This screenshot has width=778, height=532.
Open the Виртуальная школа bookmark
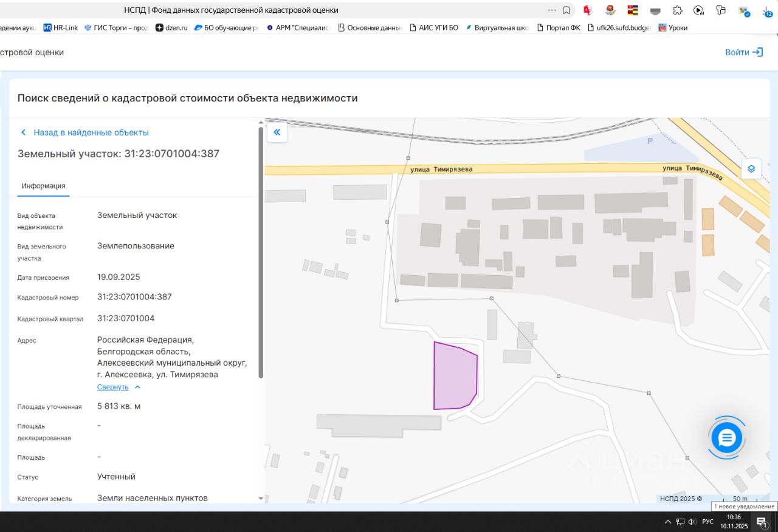point(498,27)
